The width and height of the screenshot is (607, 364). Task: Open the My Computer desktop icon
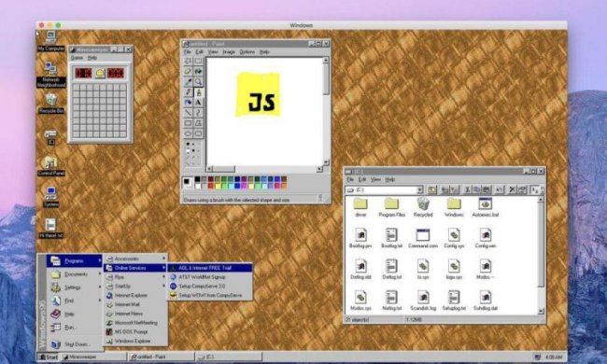(x=50, y=41)
